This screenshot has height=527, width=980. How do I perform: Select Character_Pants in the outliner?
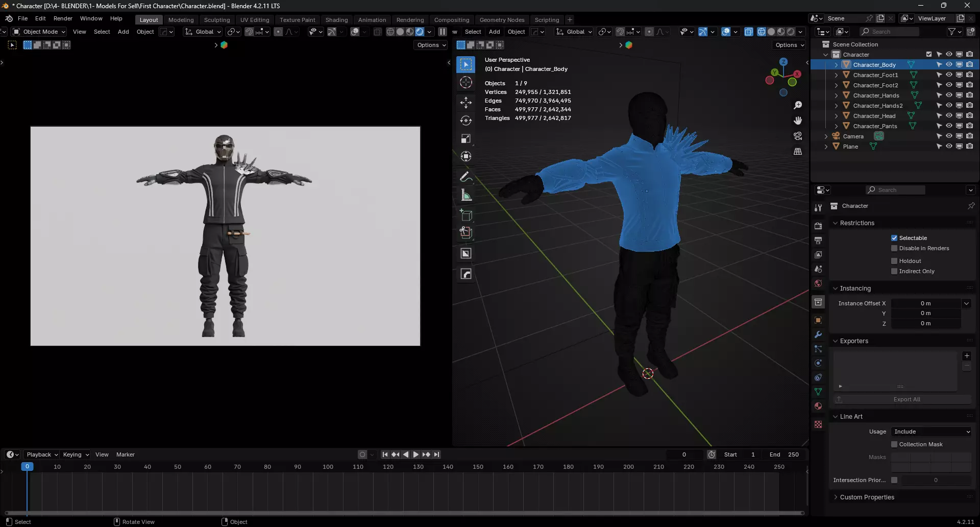875,126
